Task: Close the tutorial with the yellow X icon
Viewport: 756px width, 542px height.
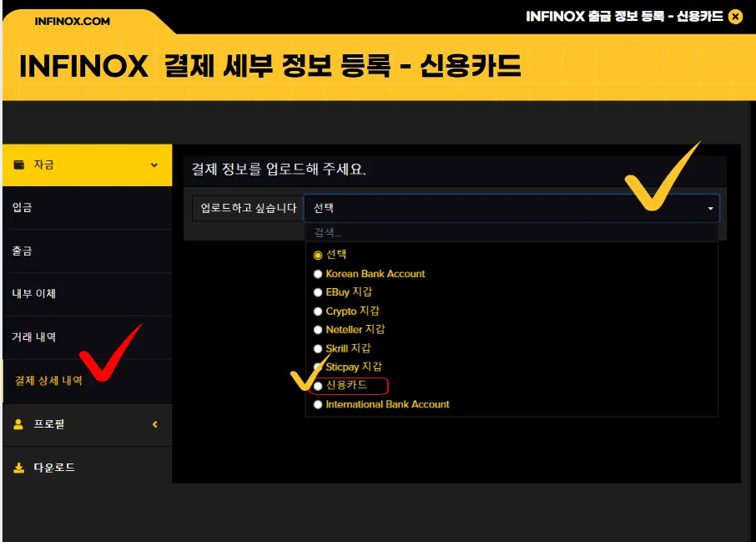Action: [x=735, y=17]
